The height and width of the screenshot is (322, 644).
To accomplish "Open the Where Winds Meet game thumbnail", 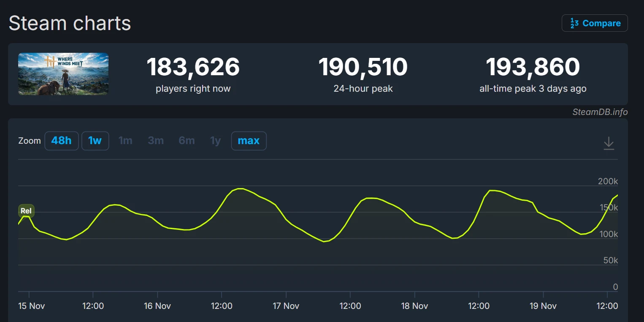I will (x=63, y=74).
